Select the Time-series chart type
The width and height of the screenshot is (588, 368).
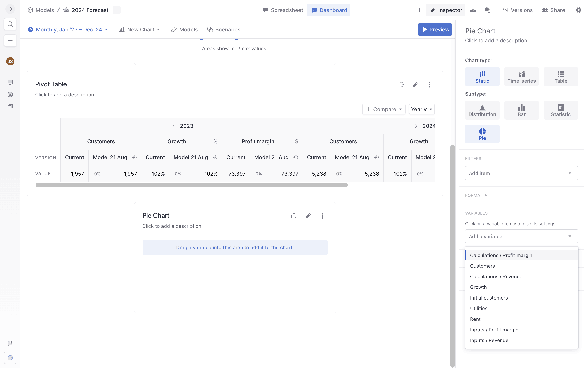(521, 77)
